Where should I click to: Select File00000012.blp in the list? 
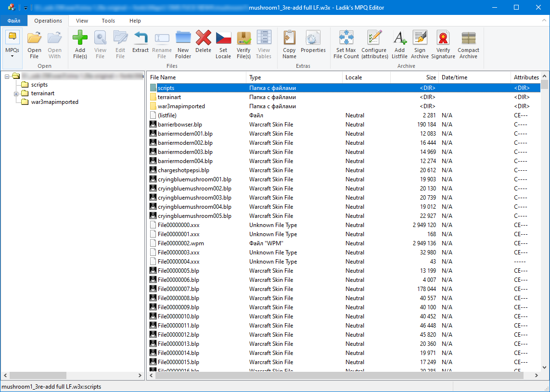(x=344, y=334)
